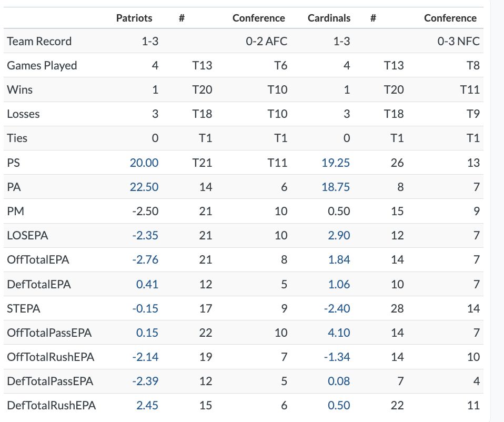504x422 pixels.
Task: Open Patriots OffTotalRushEPA value -2.14
Action: click(x=145, y=357)
